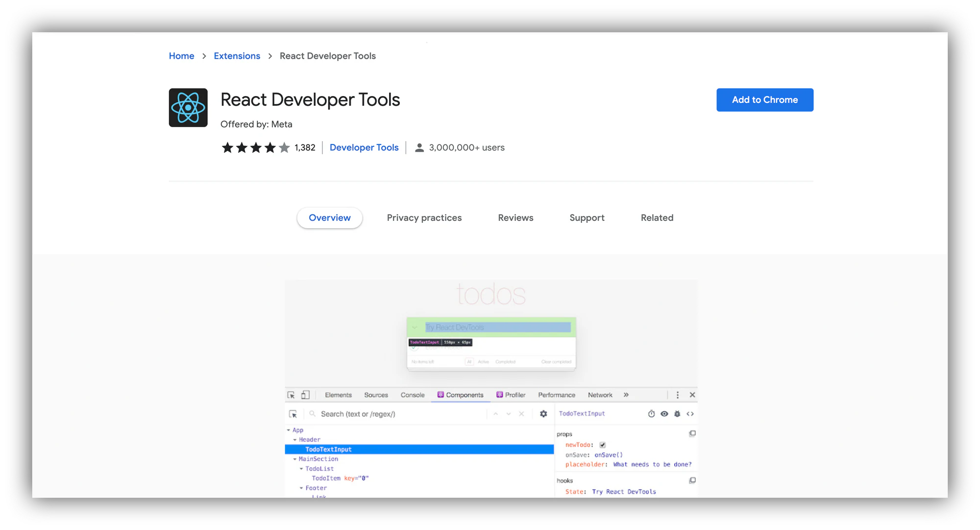
Task: Click the component picker icon beside search
Action: 293,414
